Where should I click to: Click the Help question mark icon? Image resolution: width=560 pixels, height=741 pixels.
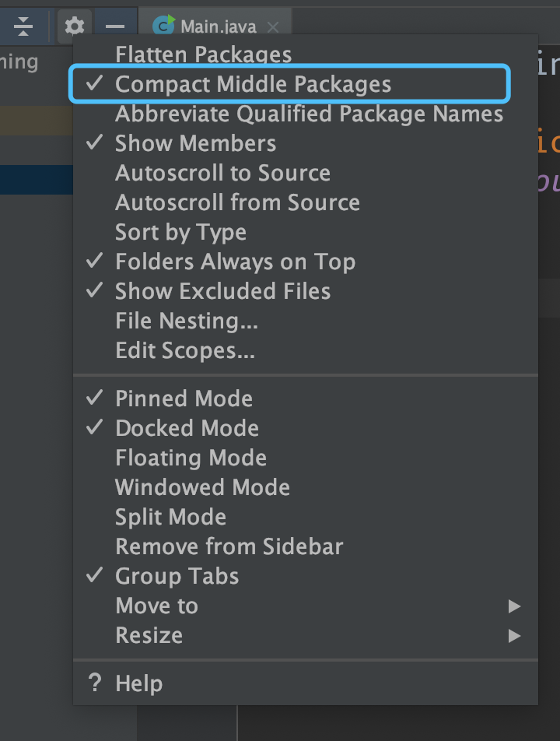click(x=95, y=683)
